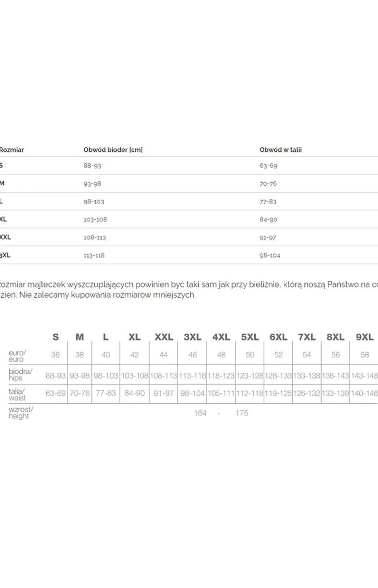This screenshot has width=378, height=588.
Task: Click the 164 height value
Action: tap(200, 413)
